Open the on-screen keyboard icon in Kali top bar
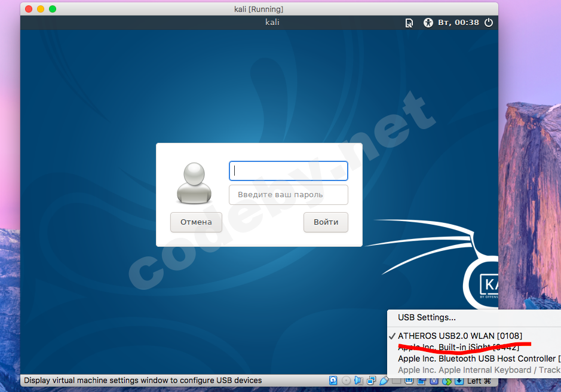561x392 pixels. [409, 23]
